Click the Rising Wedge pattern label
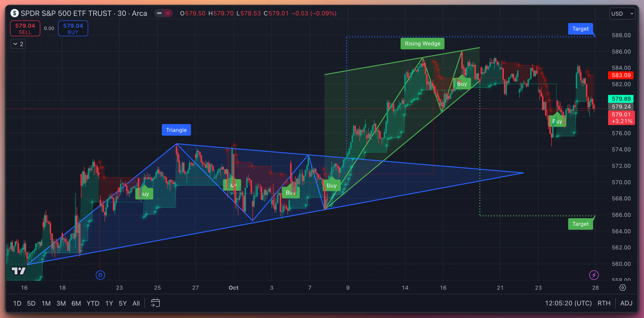This screenshot has height=318, width=644. tap(423, 43)
